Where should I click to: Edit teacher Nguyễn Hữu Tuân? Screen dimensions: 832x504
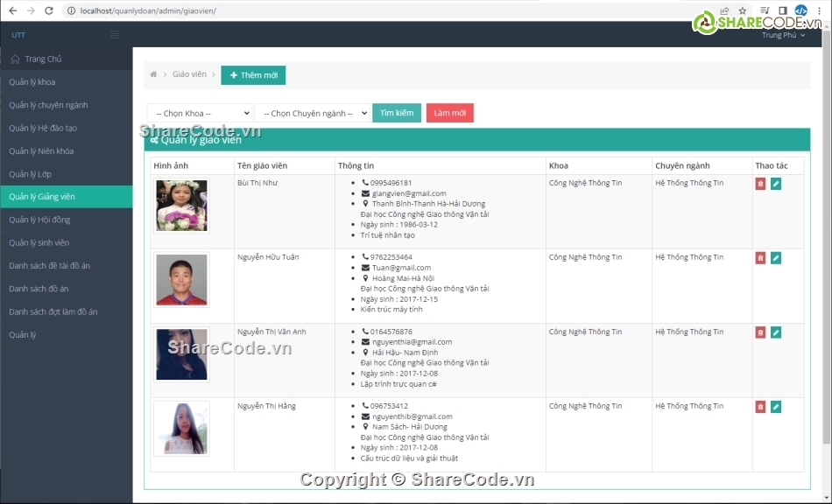click(x=776, y=258)
